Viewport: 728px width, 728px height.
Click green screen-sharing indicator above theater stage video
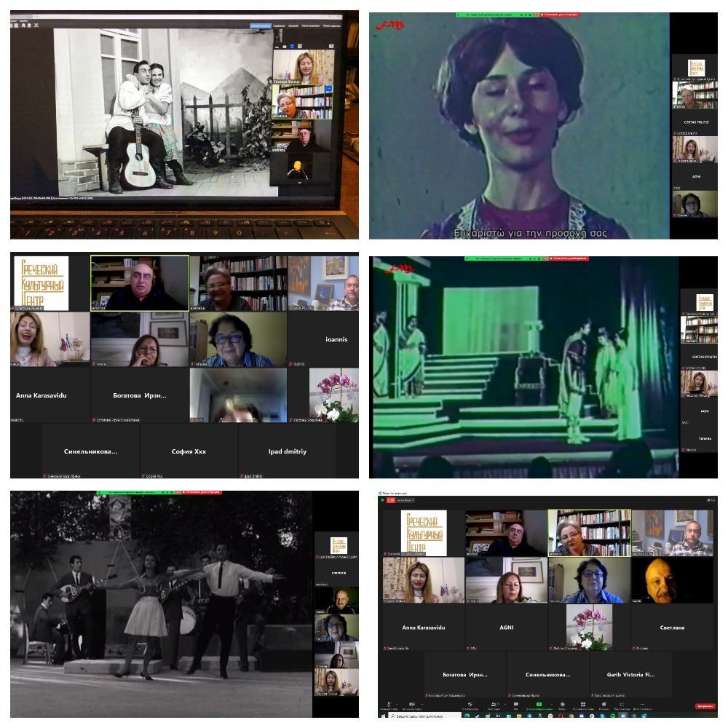click(x=506, y=258)
